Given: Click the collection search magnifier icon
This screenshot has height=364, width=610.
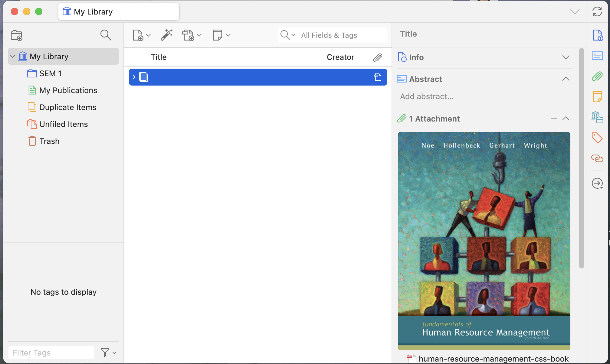Looking at the screenshot, I should pos(106,35).
